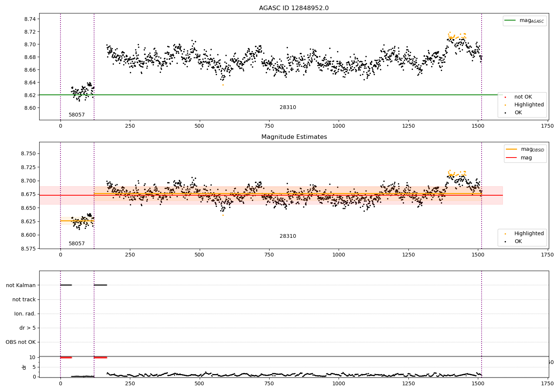
Task: Click the green line swatch in the top legend
Action: 510,21
